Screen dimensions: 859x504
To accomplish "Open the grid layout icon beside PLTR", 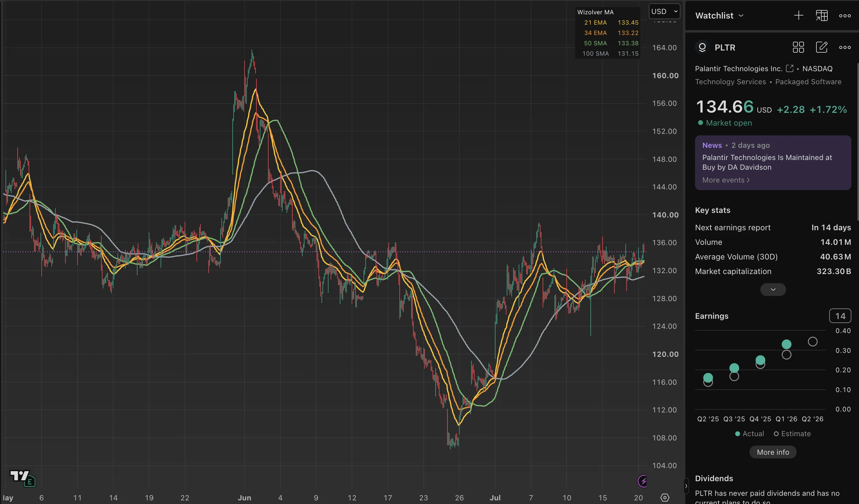I will click(798, 47).
